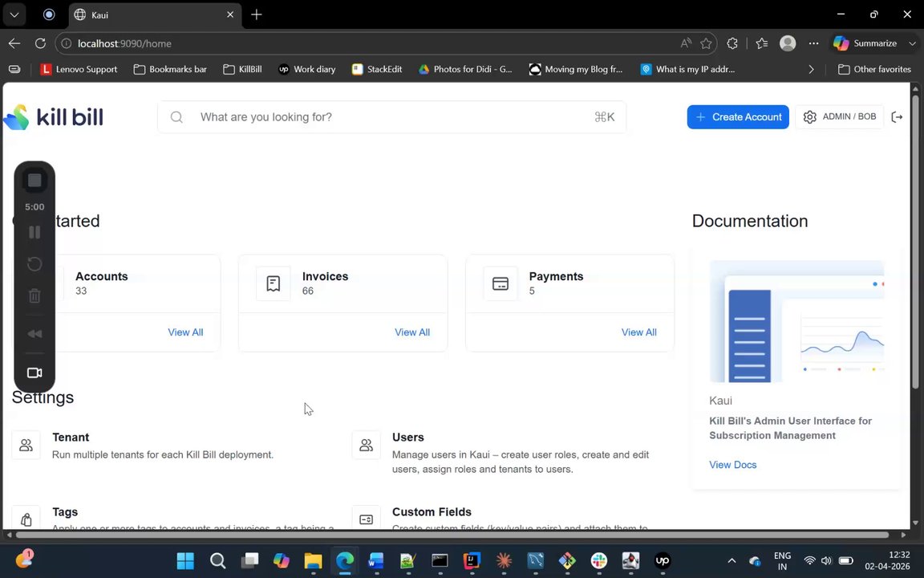Open the browser profile avatar

point(788,43)
